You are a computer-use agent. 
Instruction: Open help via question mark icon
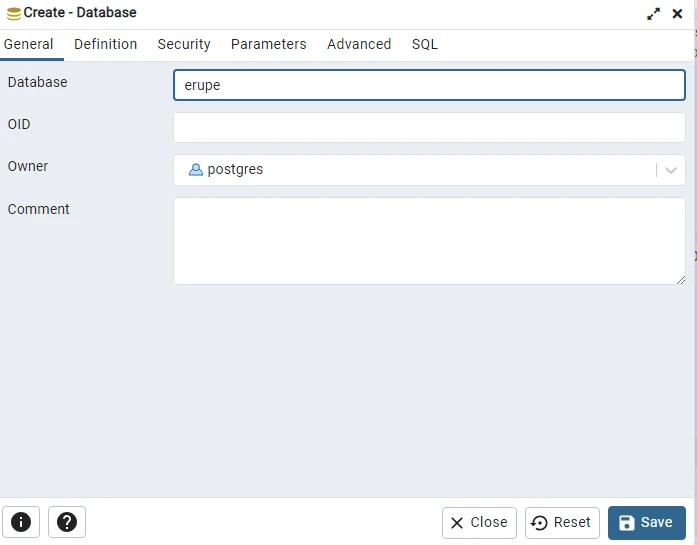click(67, 522)
